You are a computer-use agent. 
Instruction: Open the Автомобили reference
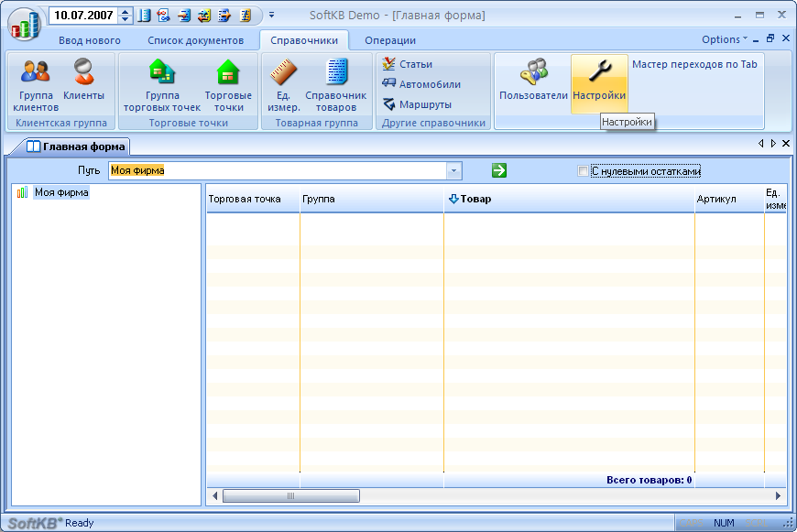point(421,84)
